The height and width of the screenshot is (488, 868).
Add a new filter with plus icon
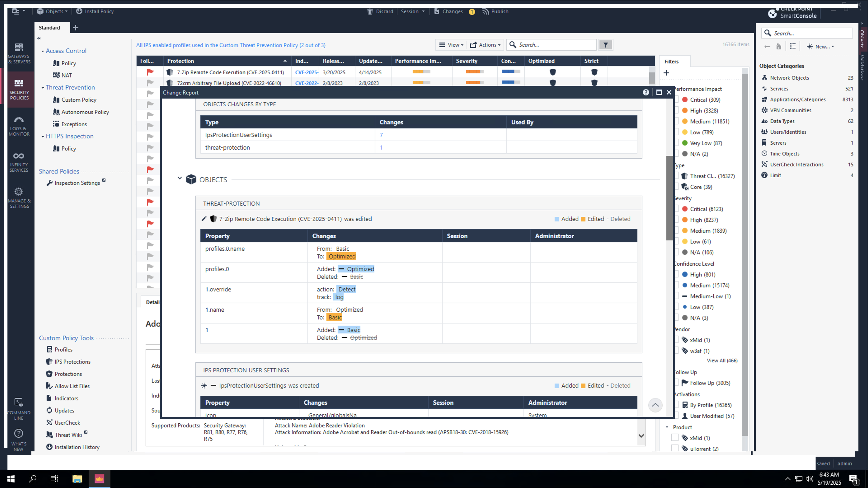[666, 73]
